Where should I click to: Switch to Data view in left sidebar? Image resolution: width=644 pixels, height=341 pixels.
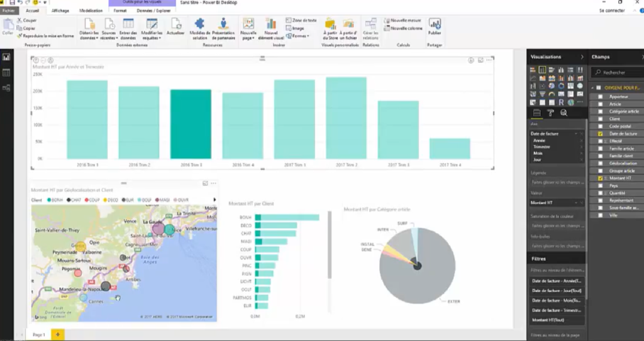pyautogui.click(x=6, y=72)
